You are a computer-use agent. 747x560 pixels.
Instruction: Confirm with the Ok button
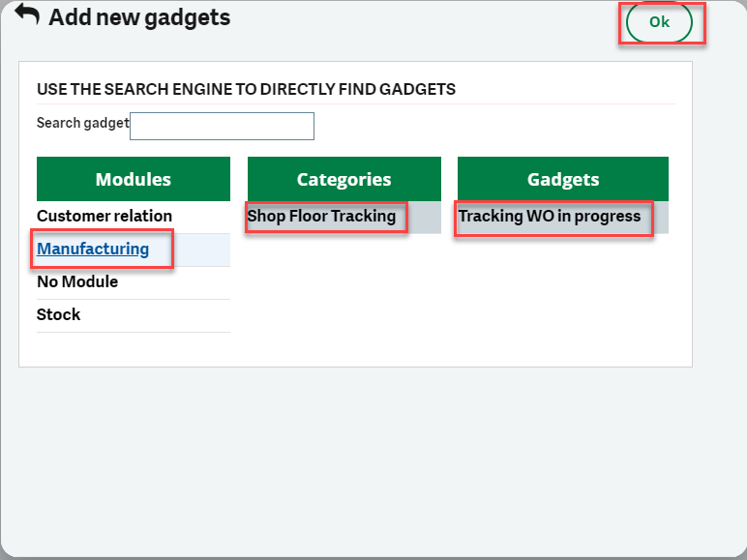659,22
